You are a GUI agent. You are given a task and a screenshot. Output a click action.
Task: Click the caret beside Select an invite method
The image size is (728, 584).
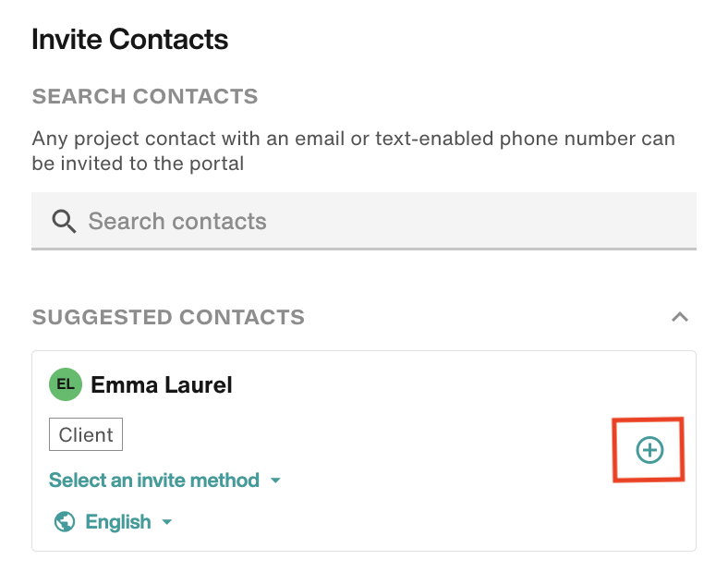click(275, 481)
